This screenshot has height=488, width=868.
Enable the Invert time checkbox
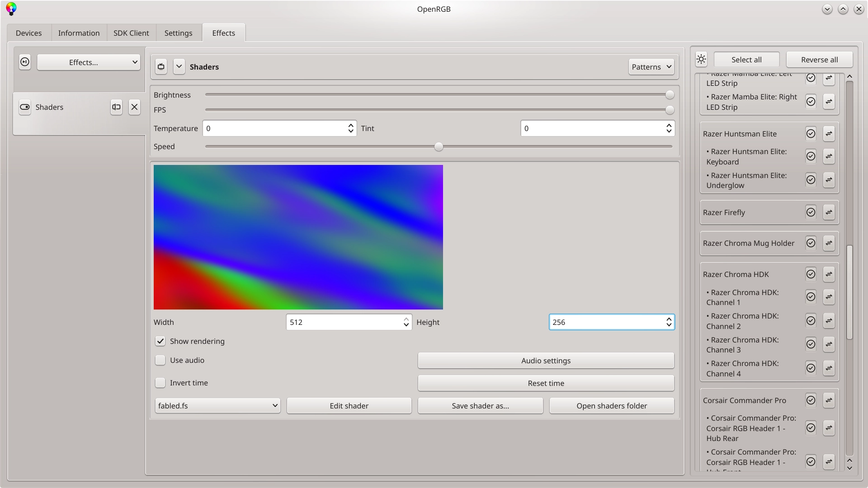click(160, 383)
